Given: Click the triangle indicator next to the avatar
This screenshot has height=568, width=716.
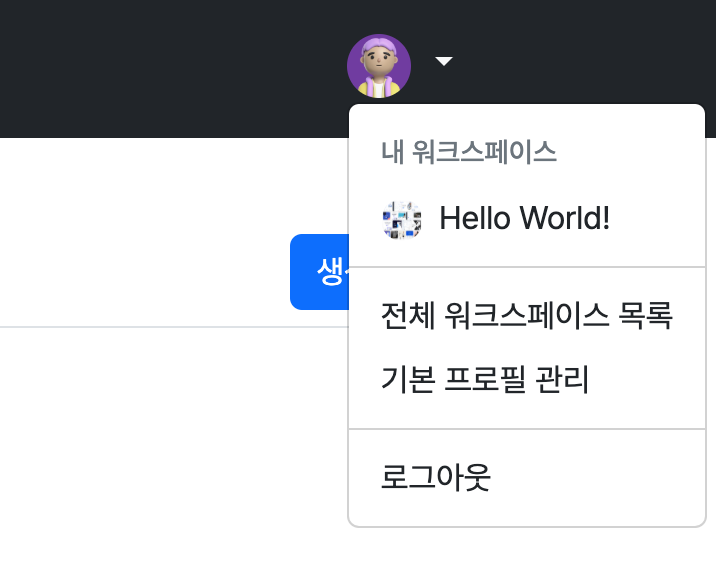Looking at the screenshot, I should [443, 61].
